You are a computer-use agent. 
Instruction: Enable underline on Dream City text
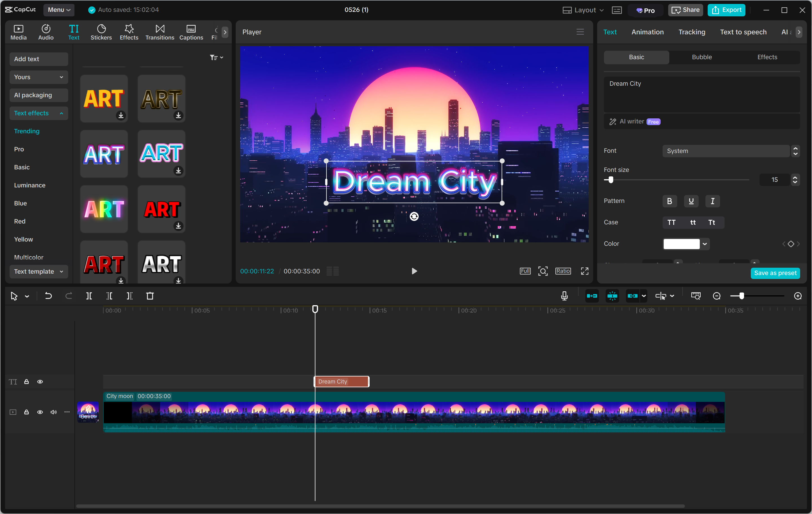tap(691, 201)
